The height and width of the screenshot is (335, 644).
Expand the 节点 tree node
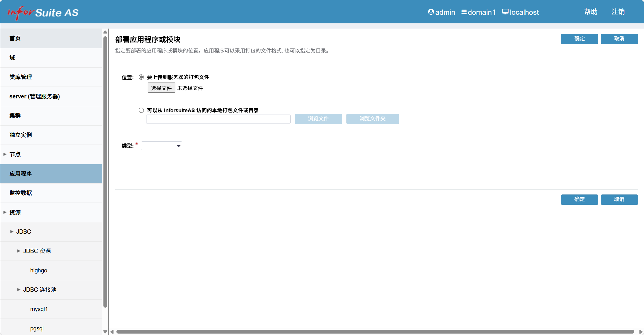point(5,154)
